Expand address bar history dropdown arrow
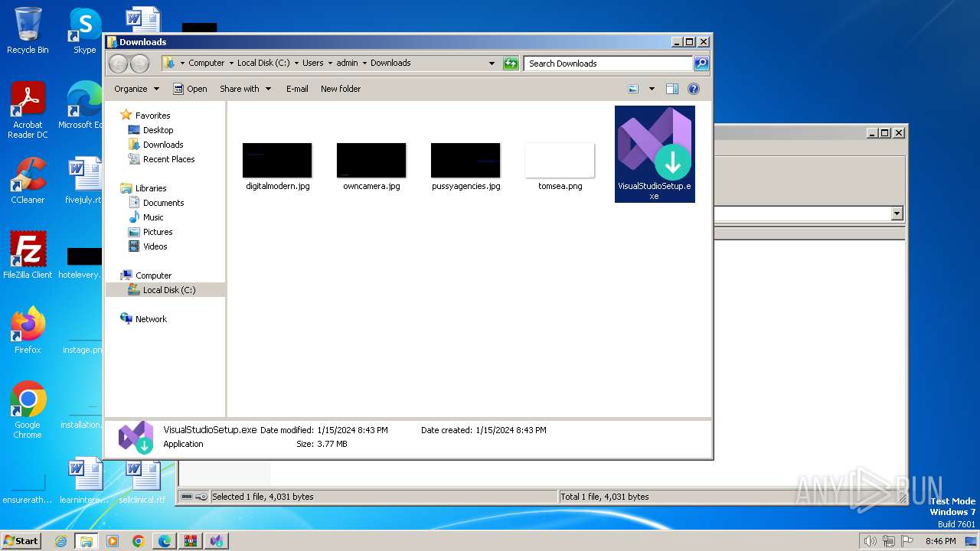The height and width of the screenshot is (551, 980). click(492, 64)
